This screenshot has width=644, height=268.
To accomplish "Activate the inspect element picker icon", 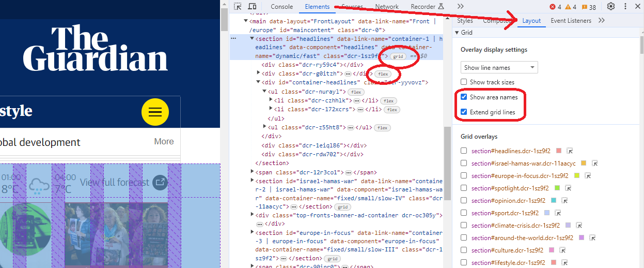I will coord(238,7).
